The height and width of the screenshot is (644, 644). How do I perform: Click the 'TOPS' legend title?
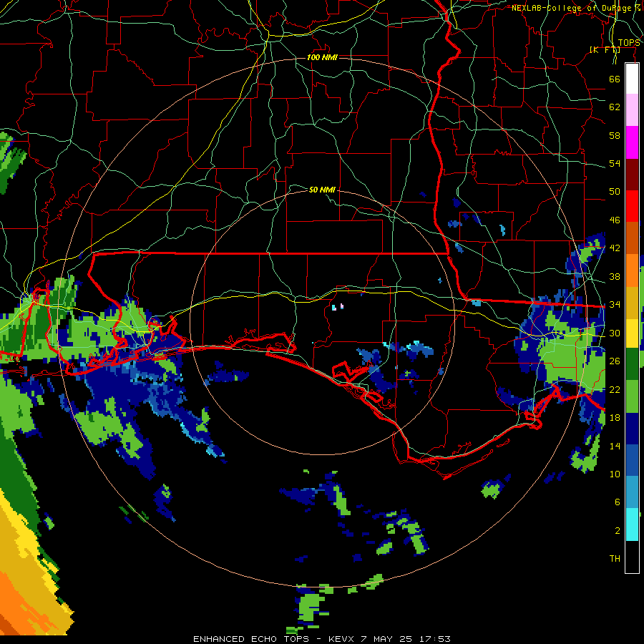point(629,43)
